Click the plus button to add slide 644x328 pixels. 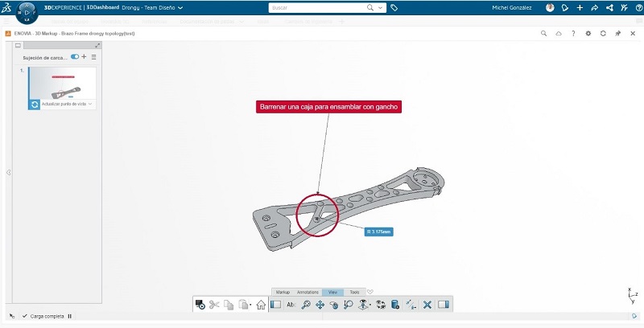[x=85, y=57]
